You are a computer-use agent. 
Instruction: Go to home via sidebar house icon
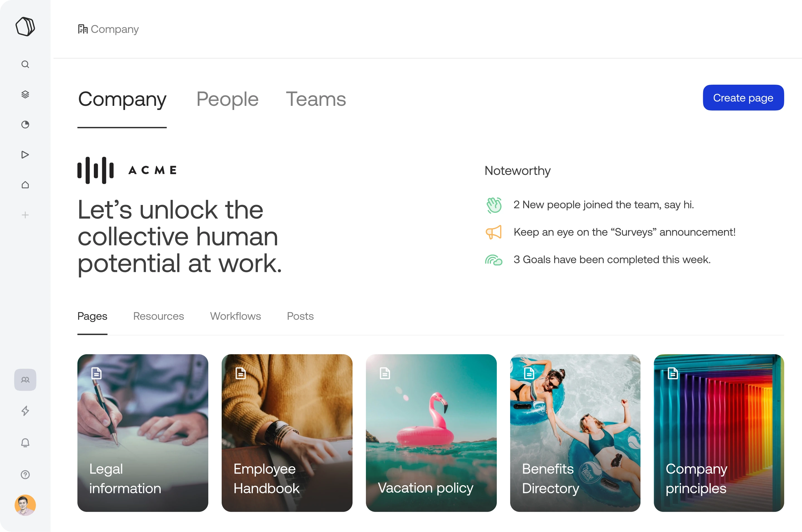(25, 185)
